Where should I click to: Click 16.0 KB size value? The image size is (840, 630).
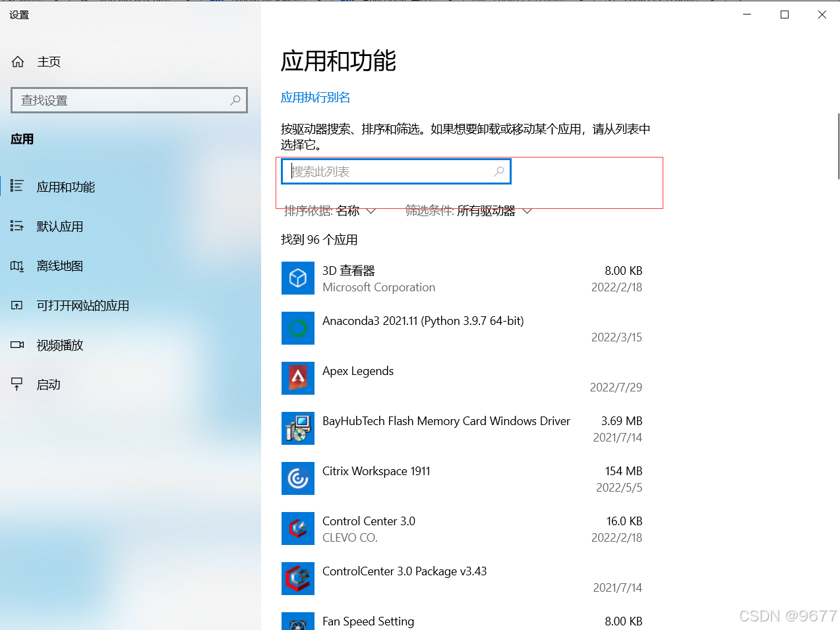[624, 521]
